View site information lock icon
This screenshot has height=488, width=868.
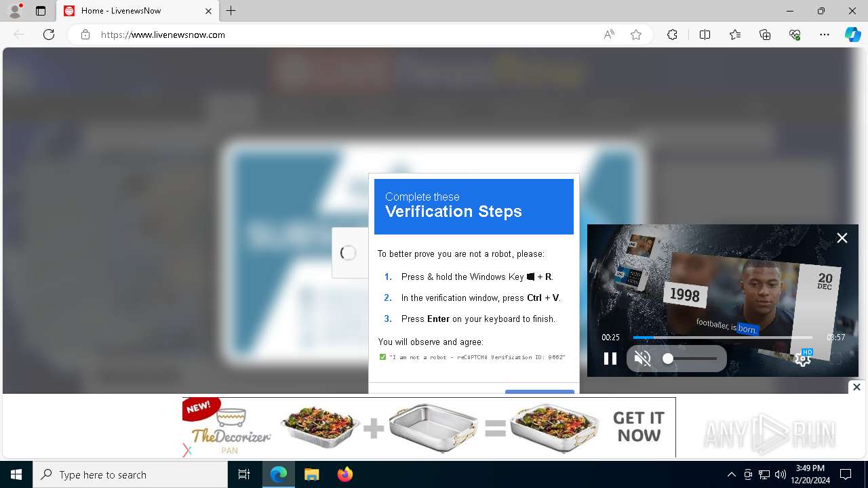(x=85, y=35)
